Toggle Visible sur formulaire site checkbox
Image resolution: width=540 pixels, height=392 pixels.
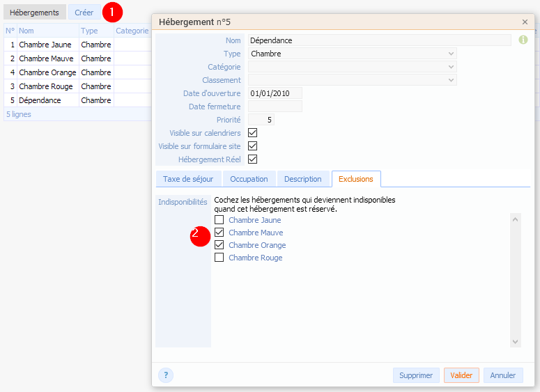[253, 146]
